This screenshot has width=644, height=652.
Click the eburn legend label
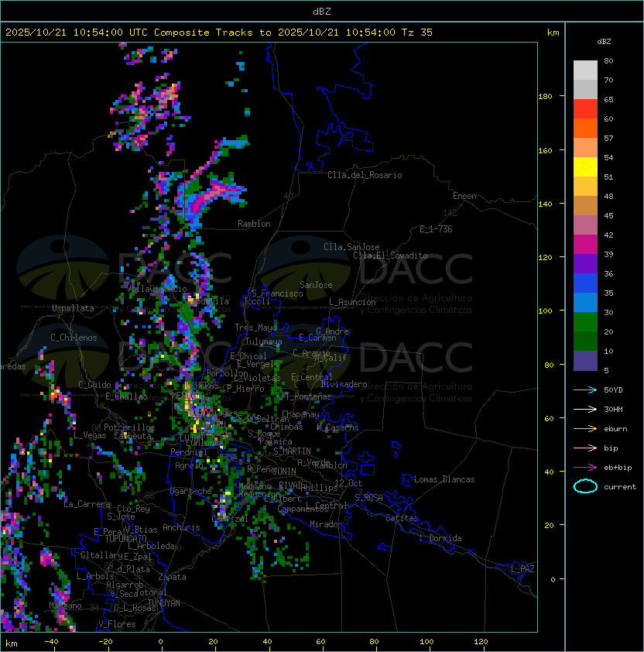(615, 429)
